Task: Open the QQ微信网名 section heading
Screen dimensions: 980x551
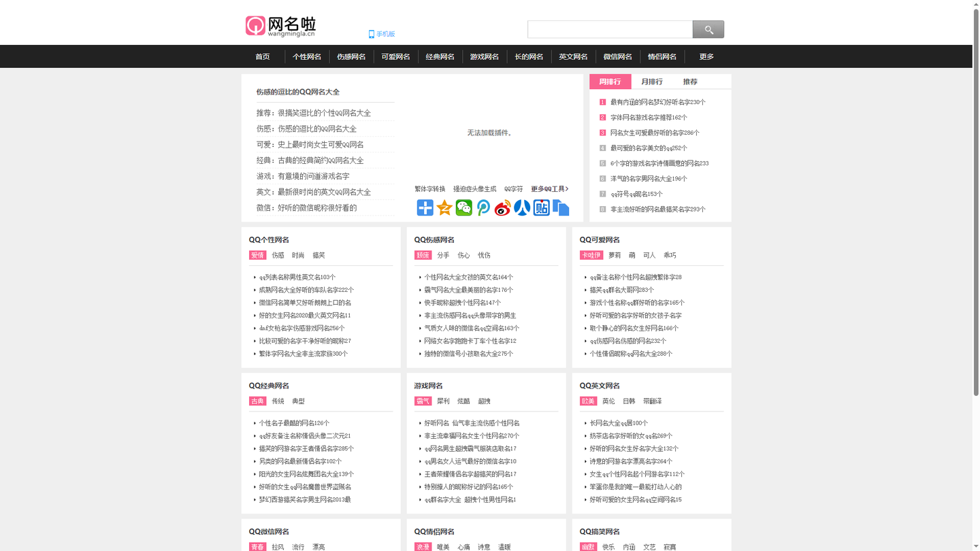Action: tap(269, 532)
